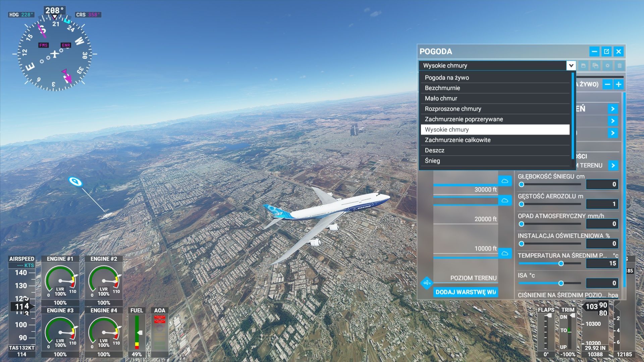Choose Pogoda na żywo preset
Viewport: 644px width, 362px height.
coord(495,77)
